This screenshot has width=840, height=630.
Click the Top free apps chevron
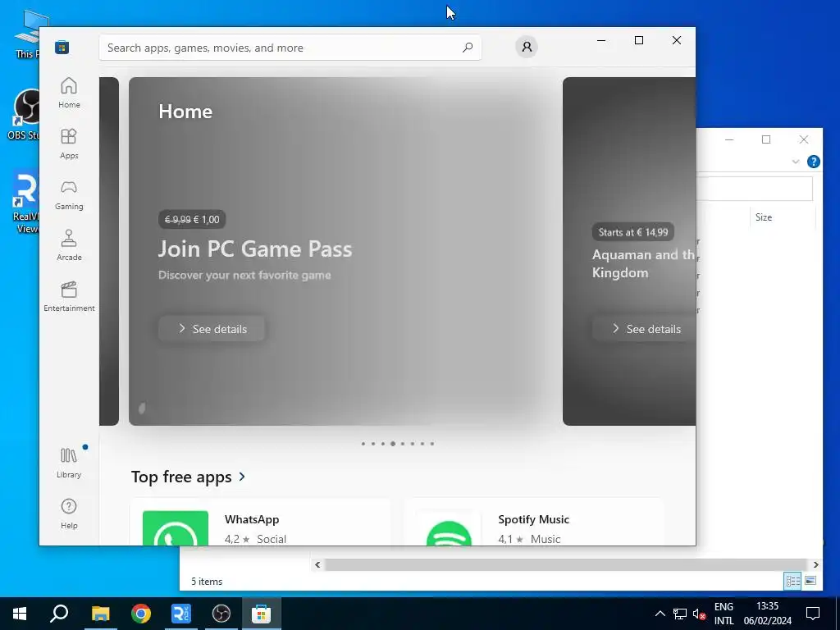coord(242,477)
